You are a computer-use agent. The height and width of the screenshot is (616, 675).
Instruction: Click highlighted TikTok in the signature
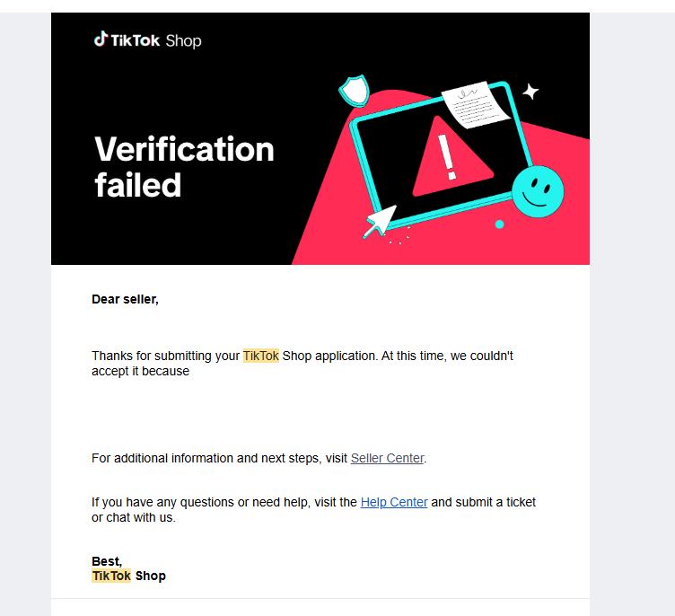click(110, 576)
